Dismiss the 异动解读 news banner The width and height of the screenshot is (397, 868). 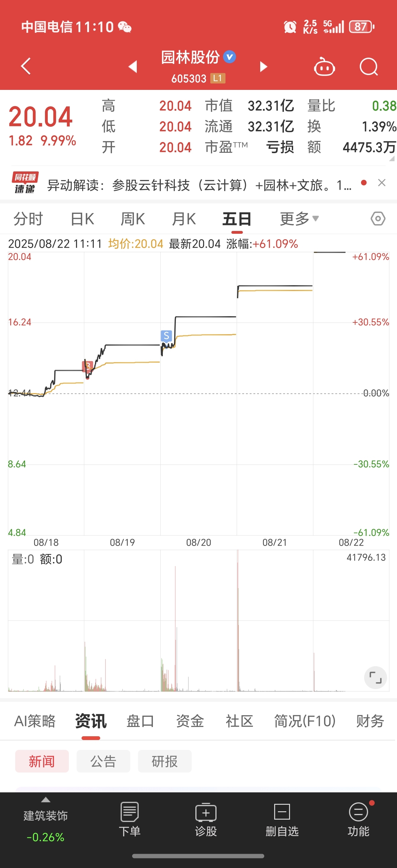tap(381, 183)
